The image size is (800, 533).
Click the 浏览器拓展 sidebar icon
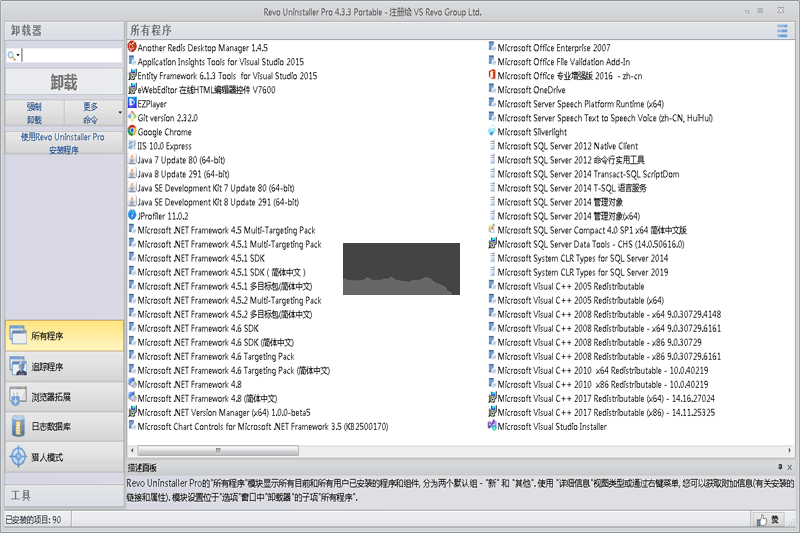coord(18,396)
